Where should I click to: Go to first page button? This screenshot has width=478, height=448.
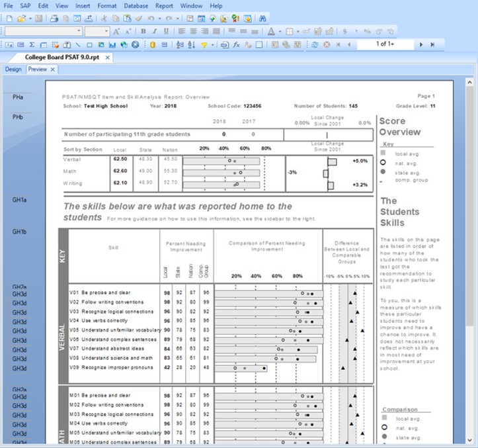tap(338, 44)
